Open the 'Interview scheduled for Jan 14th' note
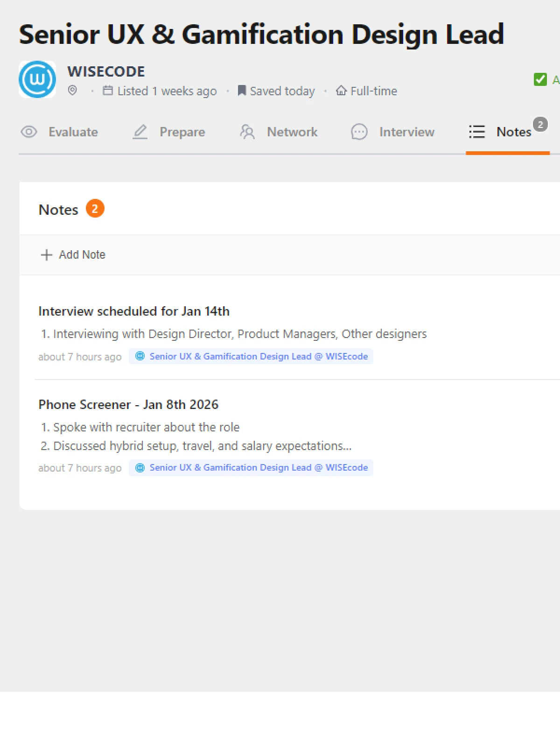This screenshot has width=560, height=747. click(x=134, y=311)
